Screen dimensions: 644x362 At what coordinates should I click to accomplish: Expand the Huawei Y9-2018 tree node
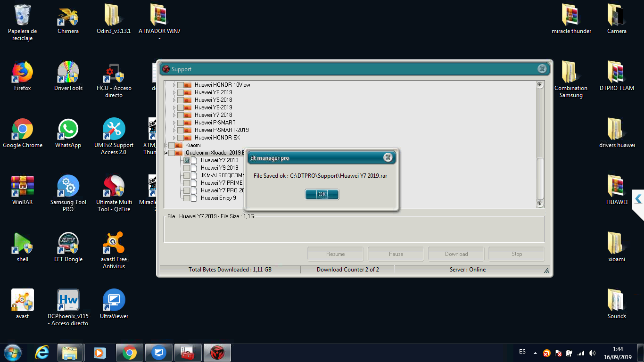pyautogui.click(x=174, y=100)
